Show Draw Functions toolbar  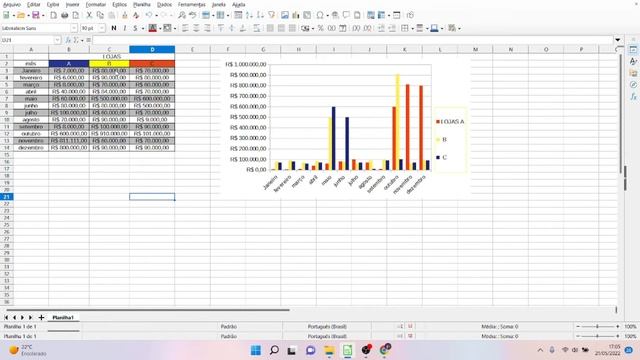(x=410, y=15)
